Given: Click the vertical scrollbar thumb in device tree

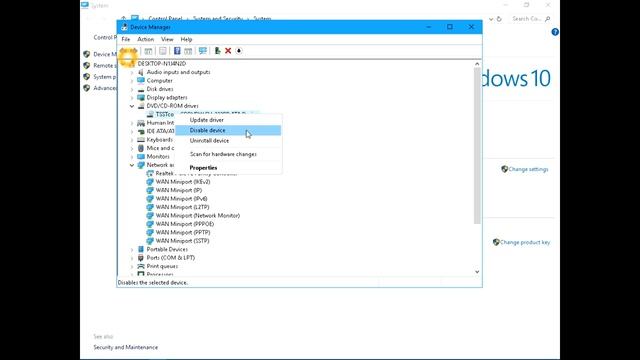Looking at the screenshot, I should (477, 146).
